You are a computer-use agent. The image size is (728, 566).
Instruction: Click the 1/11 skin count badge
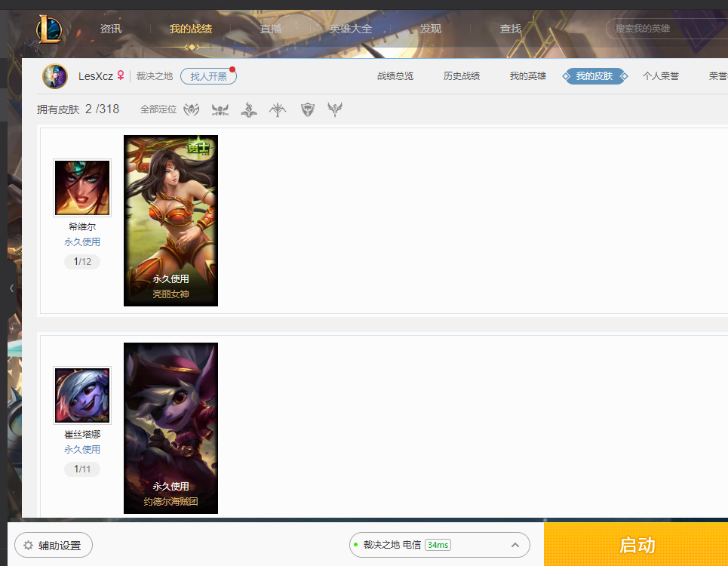point(82,469)
